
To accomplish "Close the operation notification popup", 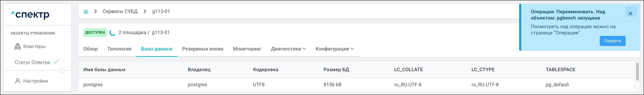I will pyautogui.click(x=630, y=13).
